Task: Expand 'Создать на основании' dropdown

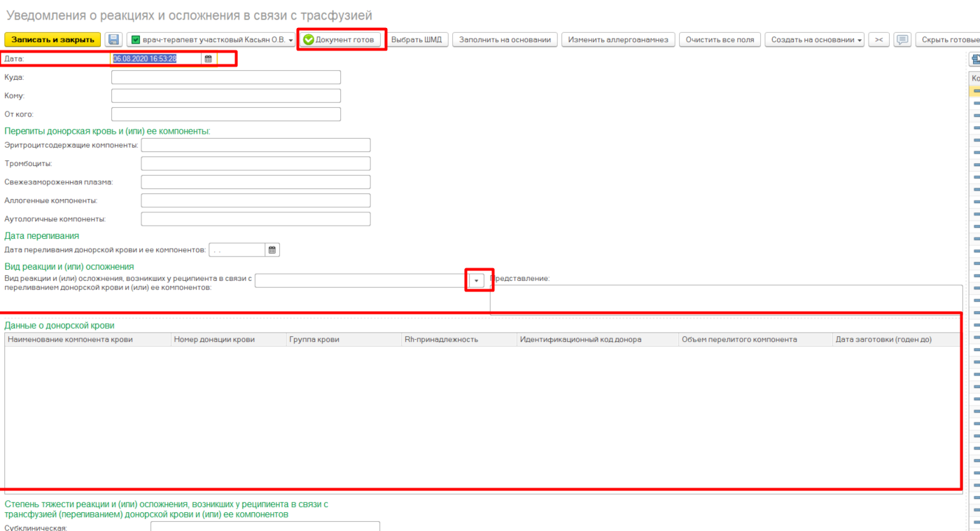Action: click(814, 40)
